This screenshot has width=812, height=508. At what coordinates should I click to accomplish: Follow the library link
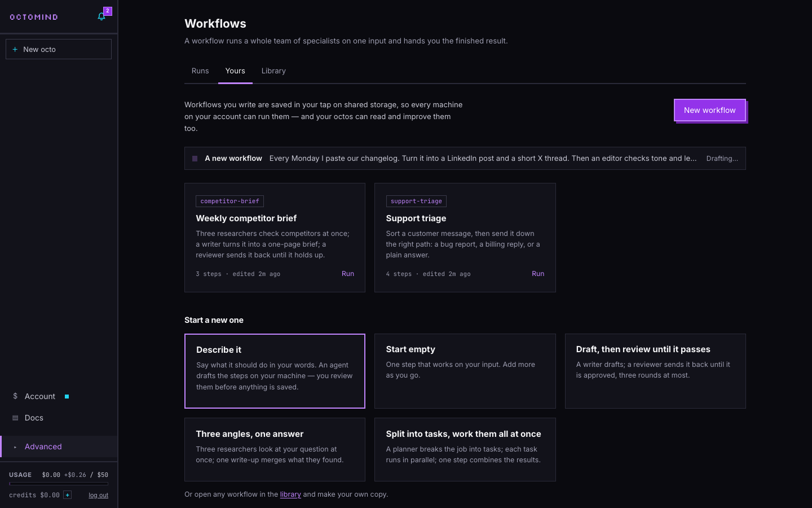290,494
